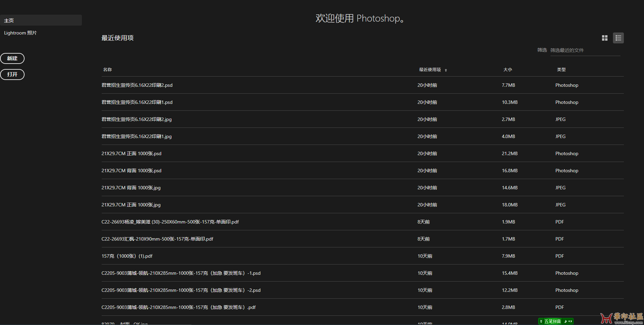Click the 打开 button

[x=12, y=75]
